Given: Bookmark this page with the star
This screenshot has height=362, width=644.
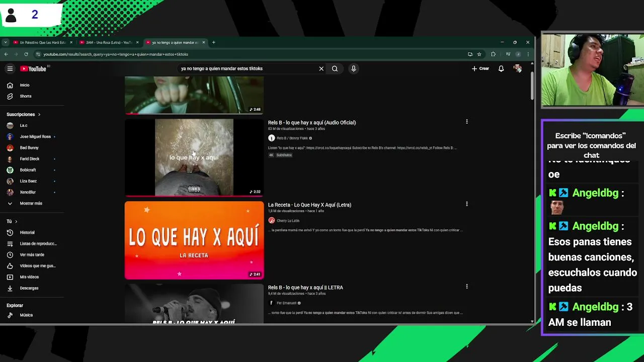Looking at the screenshot, I should [479, 54].
